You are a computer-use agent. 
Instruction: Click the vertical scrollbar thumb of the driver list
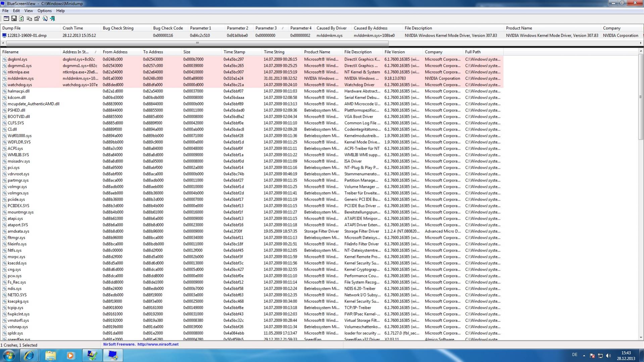tap(641, 97)
